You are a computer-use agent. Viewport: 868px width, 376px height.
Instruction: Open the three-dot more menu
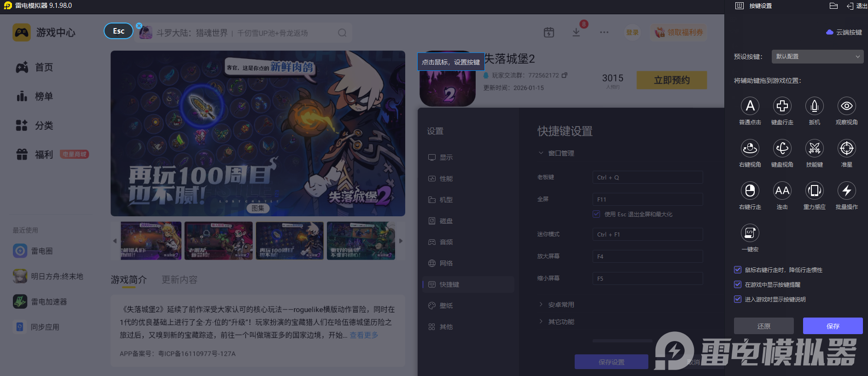coord(604,32)
